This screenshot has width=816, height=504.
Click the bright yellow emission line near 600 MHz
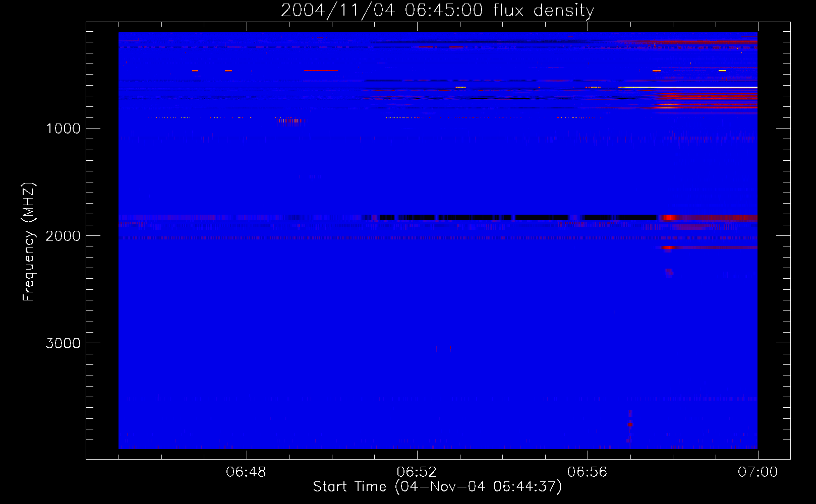[x=688, y=87]
